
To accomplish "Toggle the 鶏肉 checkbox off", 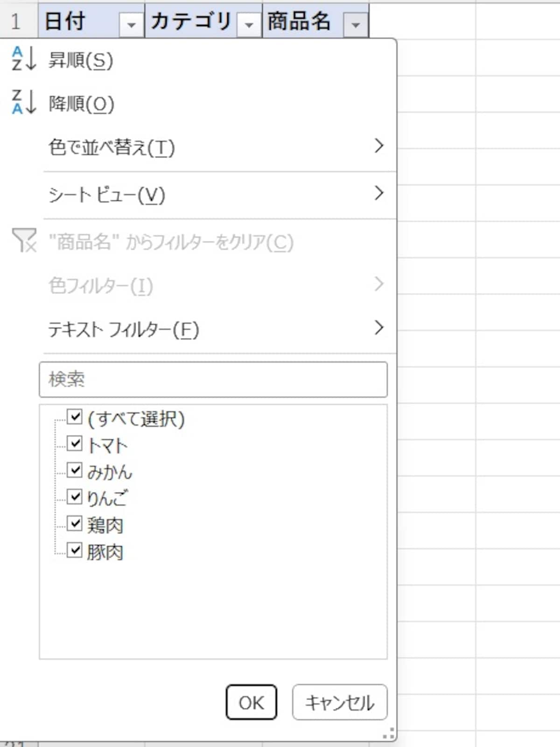I will click(x=75, y=524).
